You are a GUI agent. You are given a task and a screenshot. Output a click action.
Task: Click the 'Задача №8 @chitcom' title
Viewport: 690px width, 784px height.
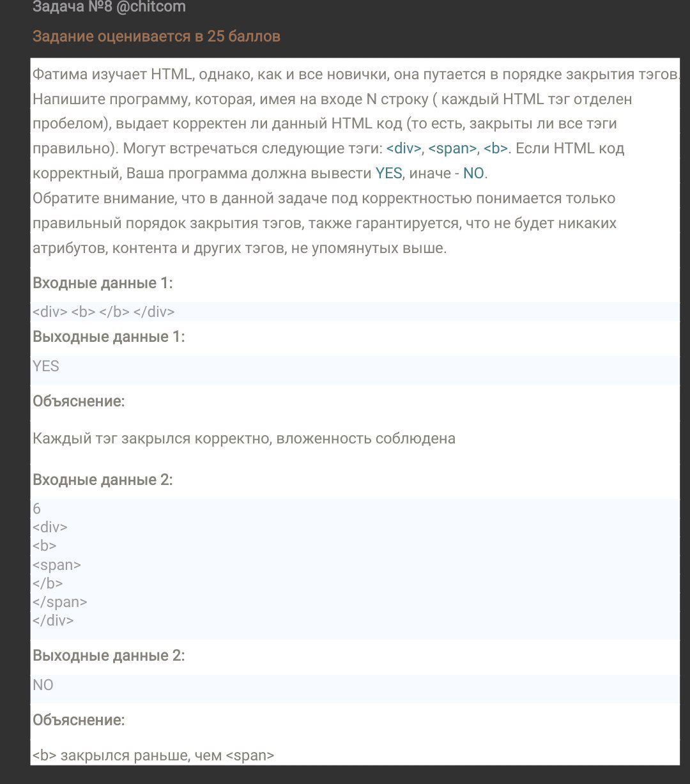[x=109, y=7]
